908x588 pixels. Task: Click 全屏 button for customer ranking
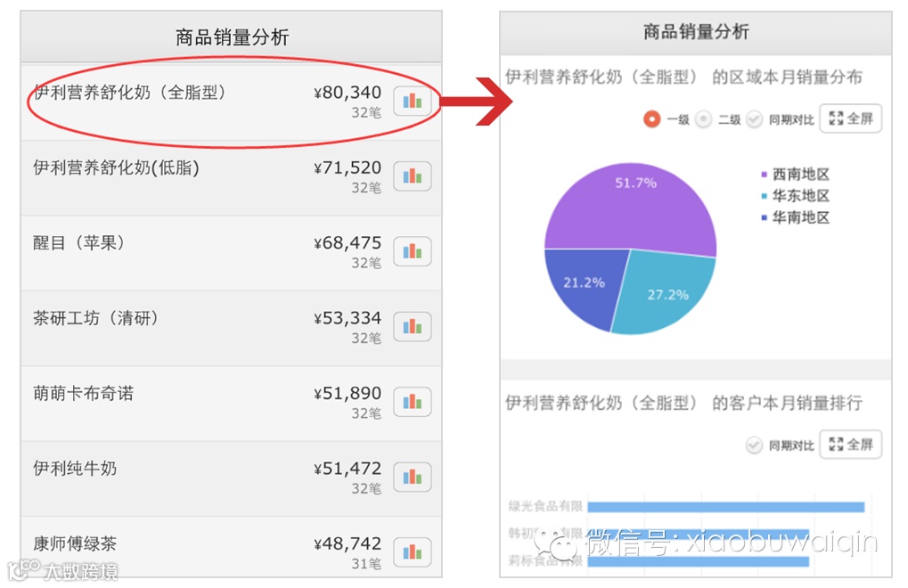(x=851, y=445)
